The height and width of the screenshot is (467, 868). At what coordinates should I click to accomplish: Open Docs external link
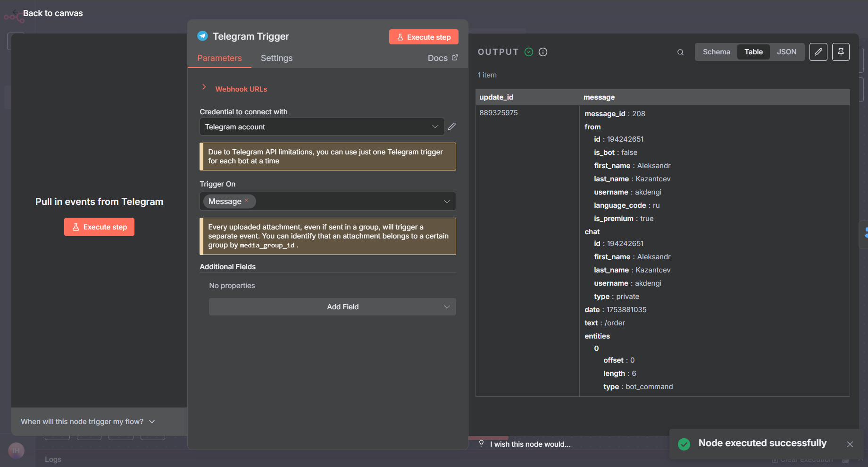click(x=443, y=58)
